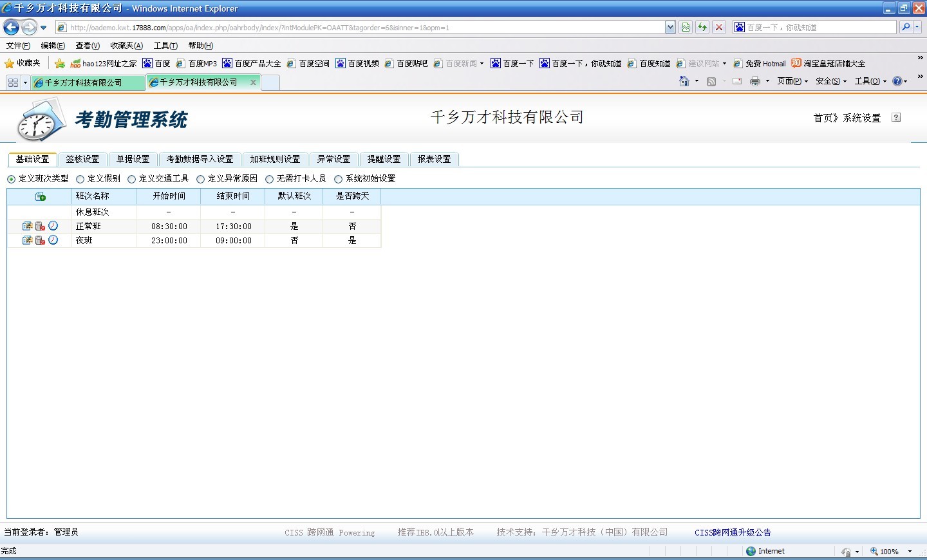Click the printer icon in command bar
Viewport: 927px width, 560px height.
point(754,81)
